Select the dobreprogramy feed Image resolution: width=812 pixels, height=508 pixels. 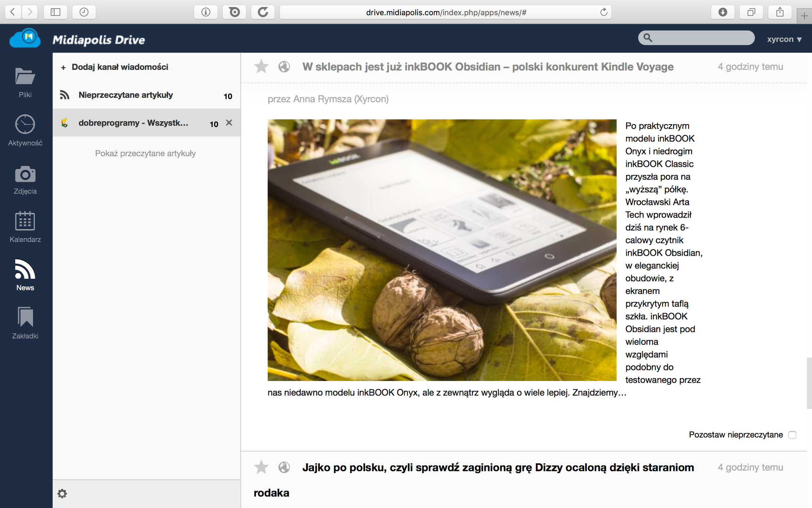[134, 123]
